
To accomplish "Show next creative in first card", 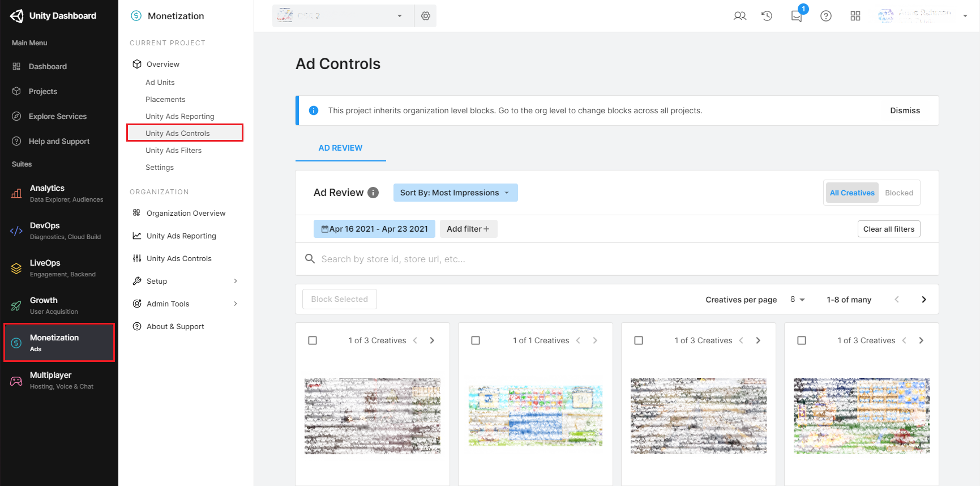I will click(432, 340).
